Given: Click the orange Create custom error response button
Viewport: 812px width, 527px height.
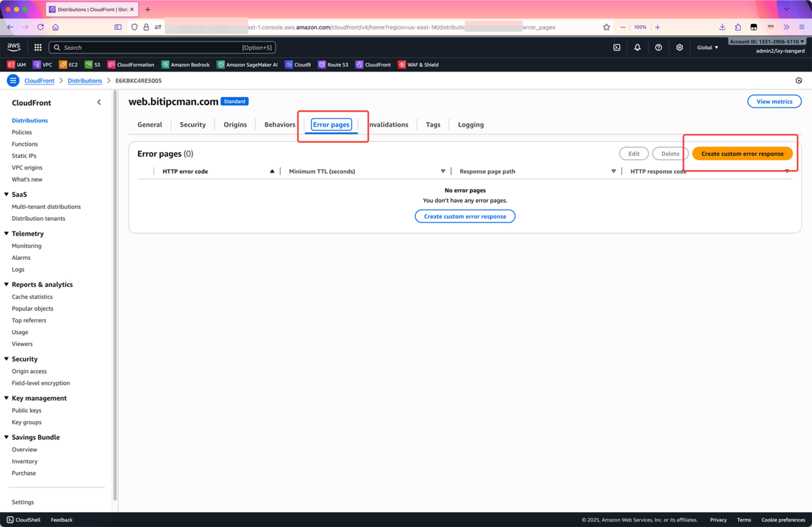Looking at the screenshot, I should click(x=742, y=154).
